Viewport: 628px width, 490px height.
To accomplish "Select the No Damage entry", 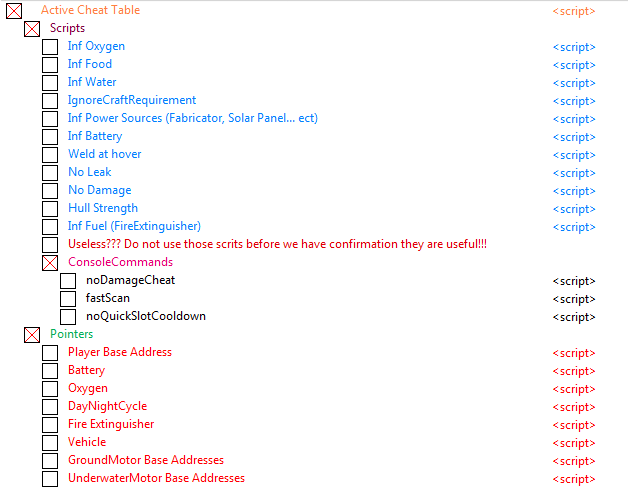I will tap(100, 190).
